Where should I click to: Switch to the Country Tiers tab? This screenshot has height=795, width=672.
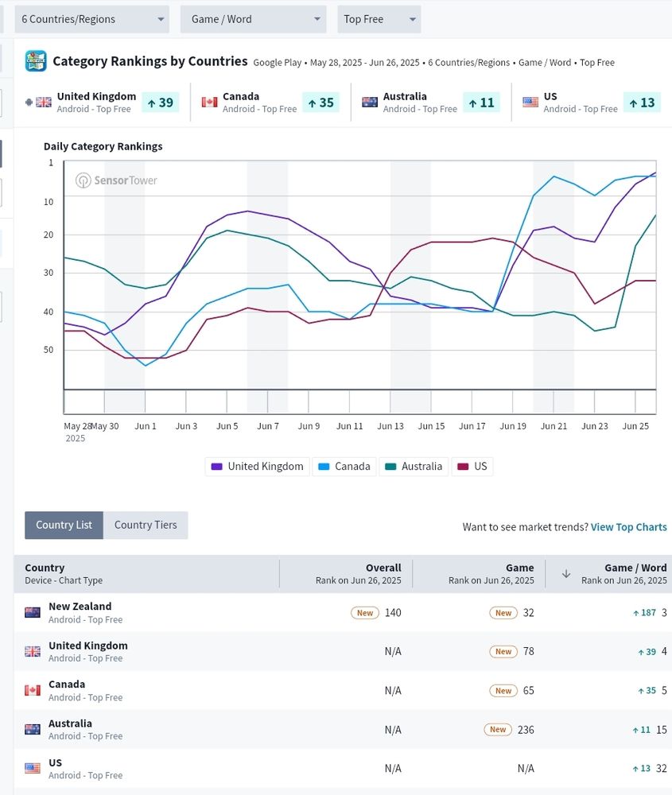pos(146,525)
